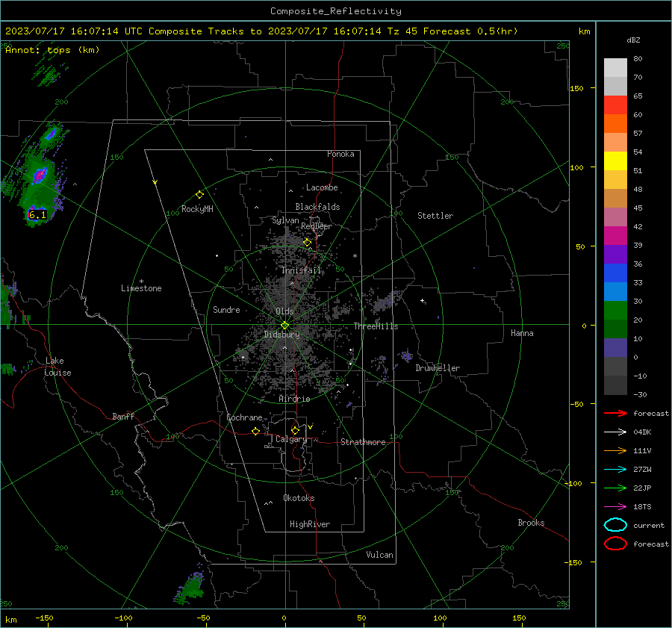Click the Sundre label on the map

[x=226, y=309]
